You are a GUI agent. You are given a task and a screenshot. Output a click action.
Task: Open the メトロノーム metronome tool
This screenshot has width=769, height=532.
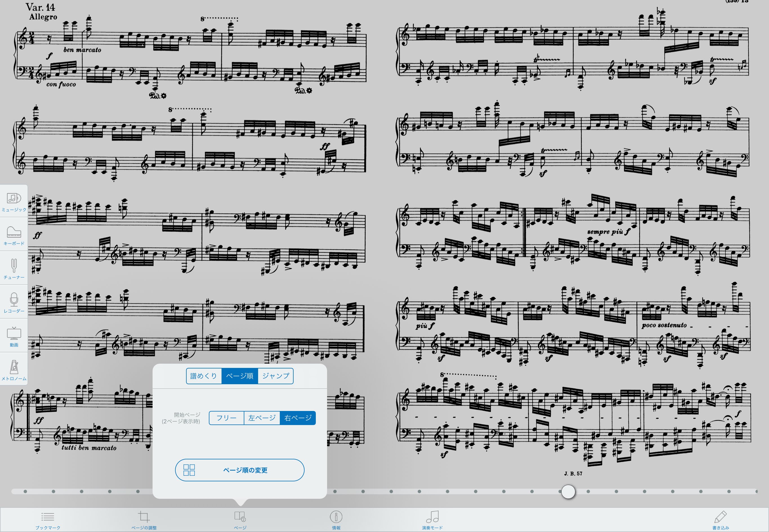[x=14, y=370]
